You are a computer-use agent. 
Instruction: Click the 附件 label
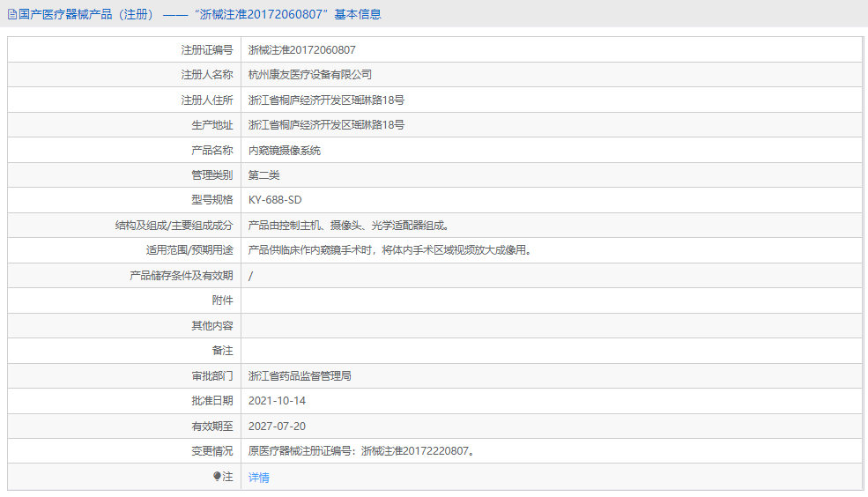pyautogui.click(x=223, y=300)
